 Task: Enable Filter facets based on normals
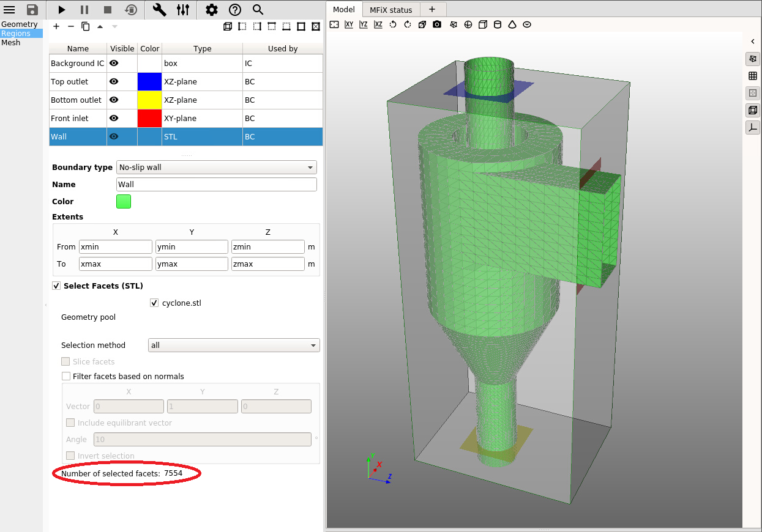coord(66,376)
